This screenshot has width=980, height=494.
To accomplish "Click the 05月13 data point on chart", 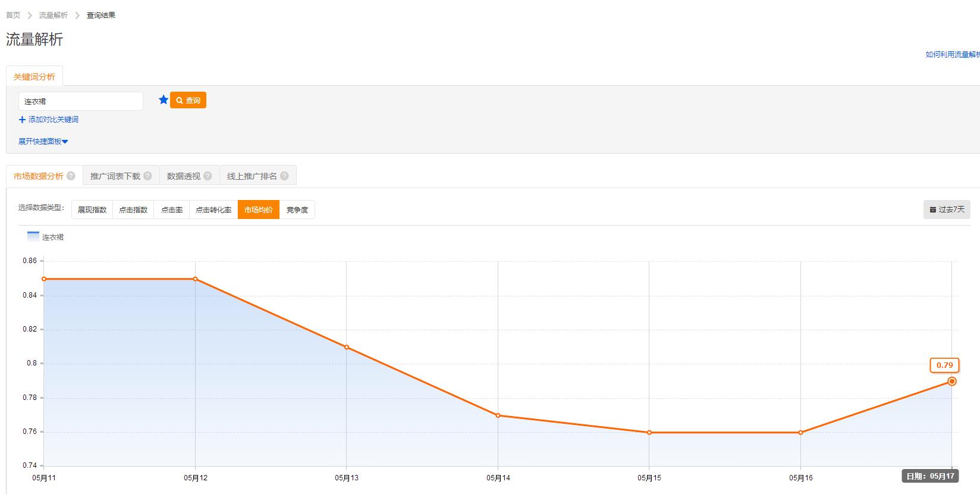I will [x=347, y=348].
